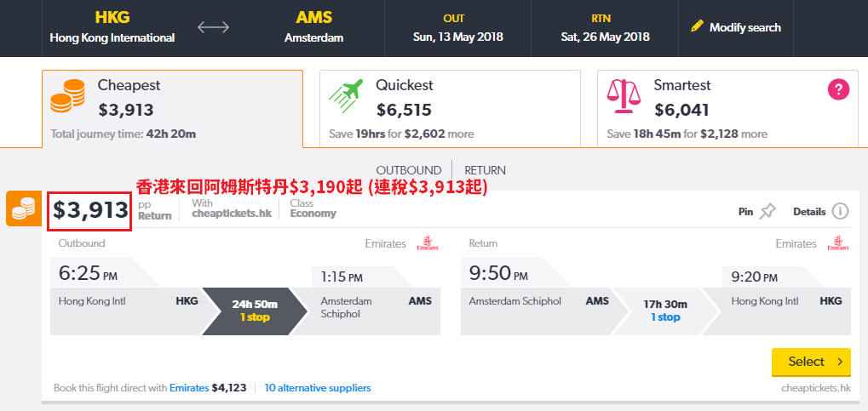Click the pencil icon beside Modify search

(x=697, y=26)
